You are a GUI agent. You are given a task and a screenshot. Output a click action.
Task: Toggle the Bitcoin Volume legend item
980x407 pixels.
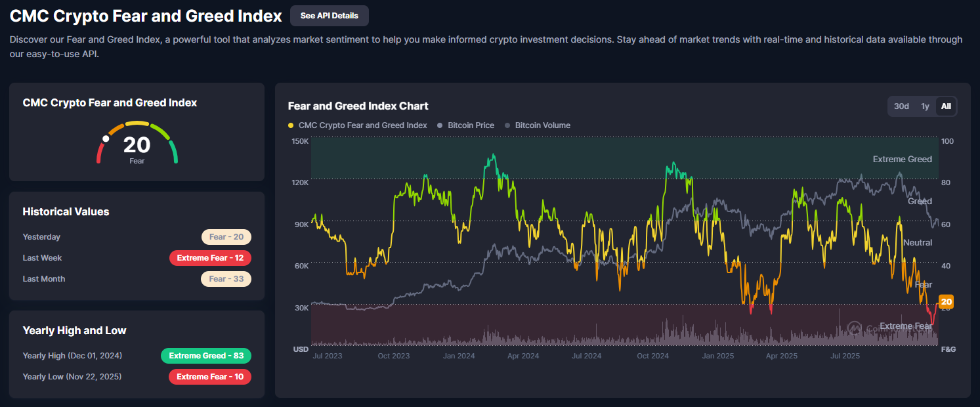click(x=542, y=125)
